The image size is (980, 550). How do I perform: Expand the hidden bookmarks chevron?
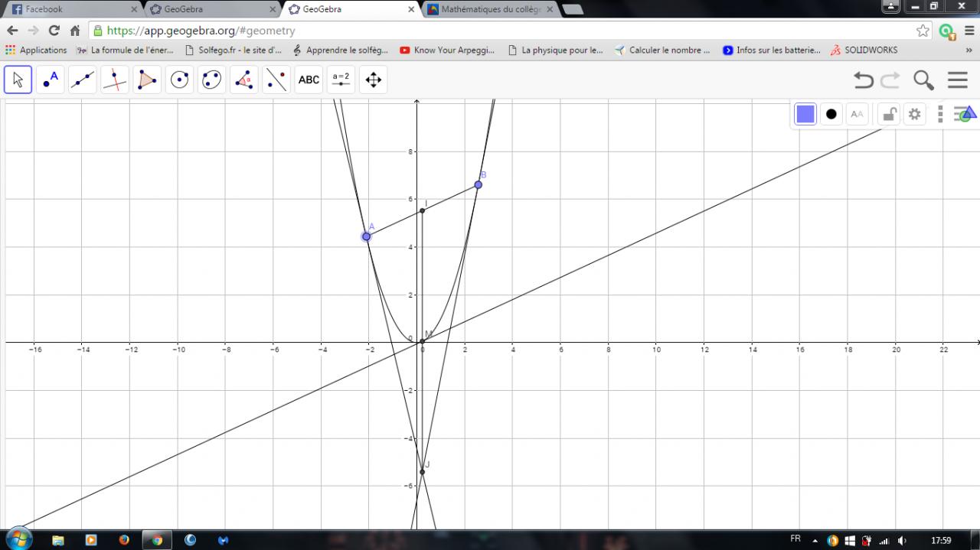[x=969, y=50]
